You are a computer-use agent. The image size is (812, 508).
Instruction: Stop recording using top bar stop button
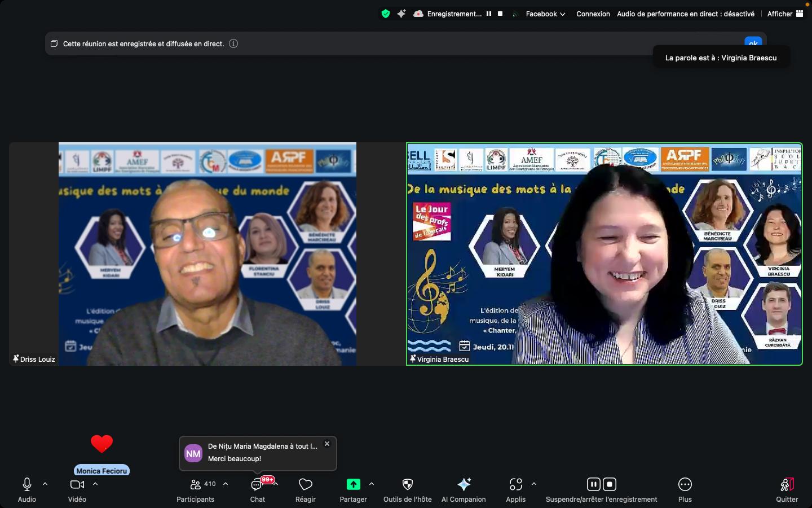(x=500, y=14)
